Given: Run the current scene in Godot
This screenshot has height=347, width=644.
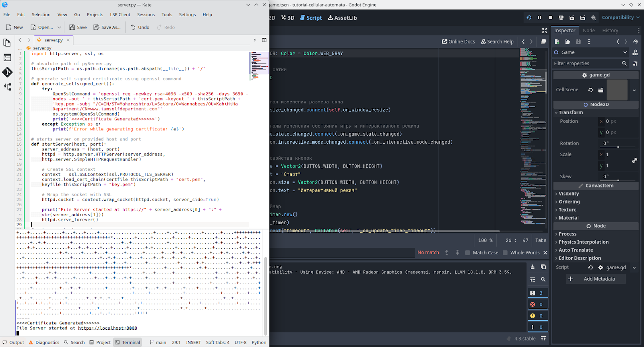Looking at the screenshot, I should tap(572, 18).
